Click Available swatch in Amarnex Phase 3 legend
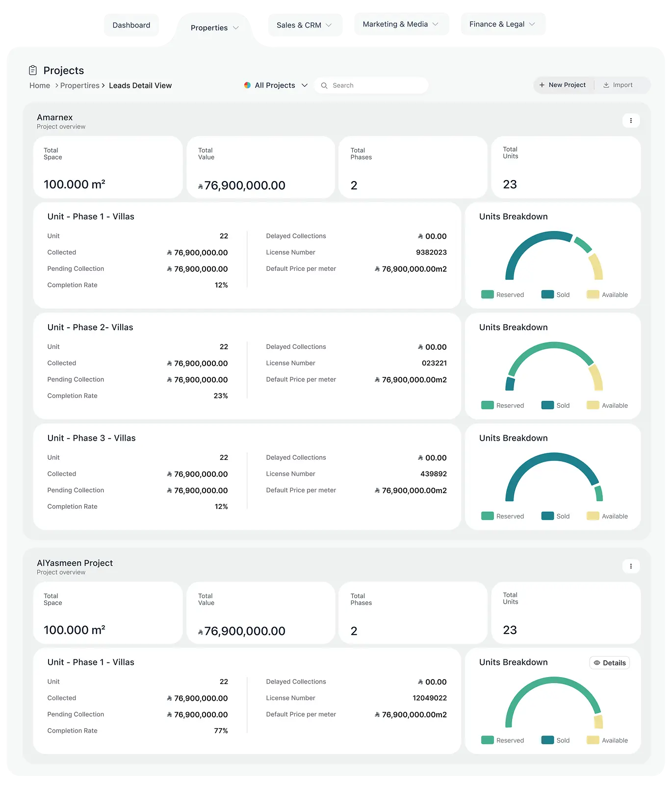672x789 pixels. tap(593, 516)
